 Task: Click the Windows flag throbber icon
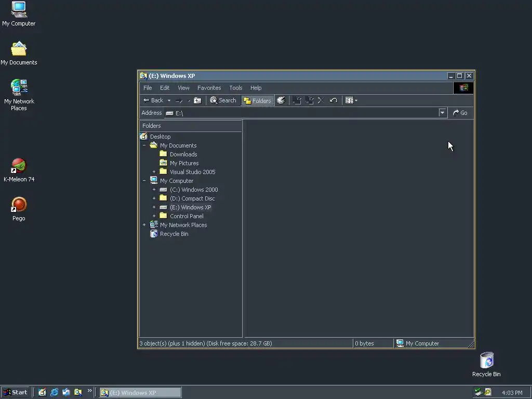click(x=463, y=88)
